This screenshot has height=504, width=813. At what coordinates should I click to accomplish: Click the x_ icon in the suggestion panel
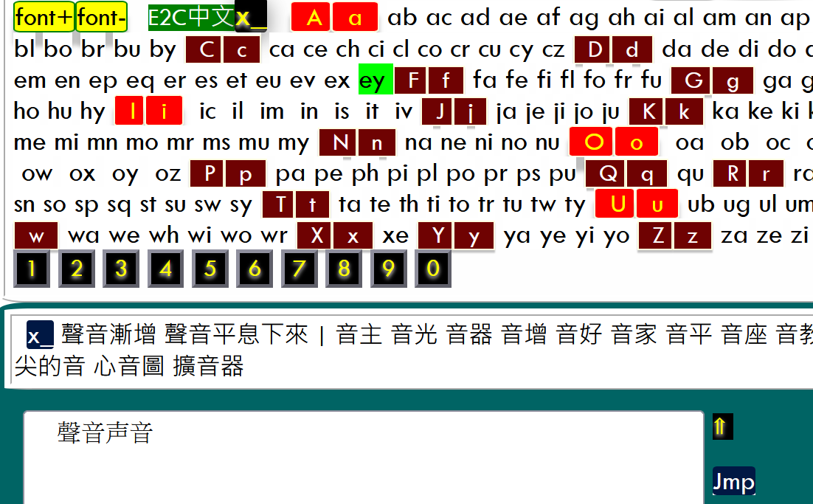(x=40, y=335)
